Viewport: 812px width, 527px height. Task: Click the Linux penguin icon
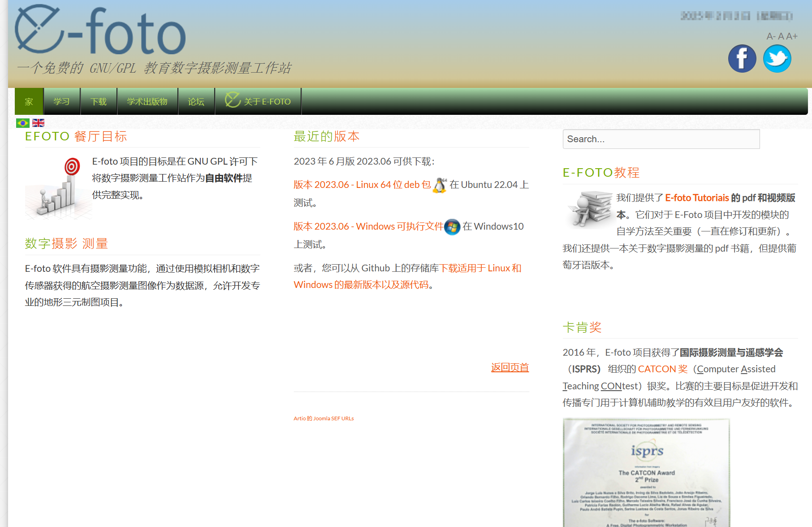click(440, 185)
